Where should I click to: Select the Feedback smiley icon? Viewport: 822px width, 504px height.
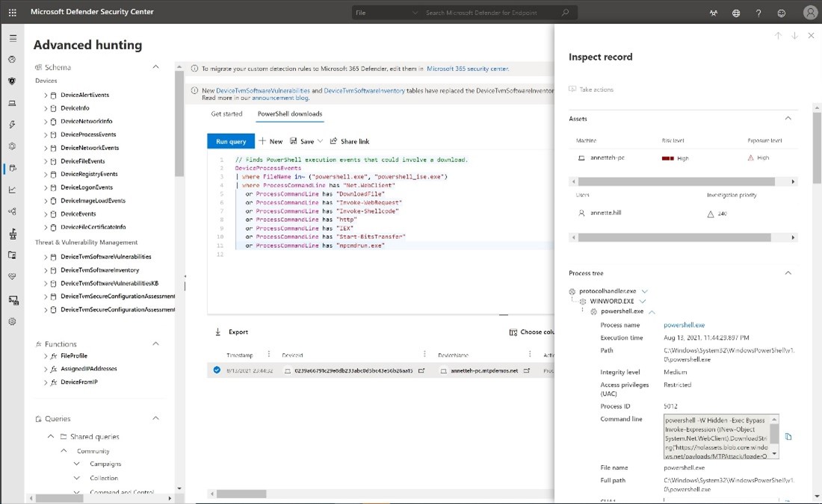pos(781,13)
